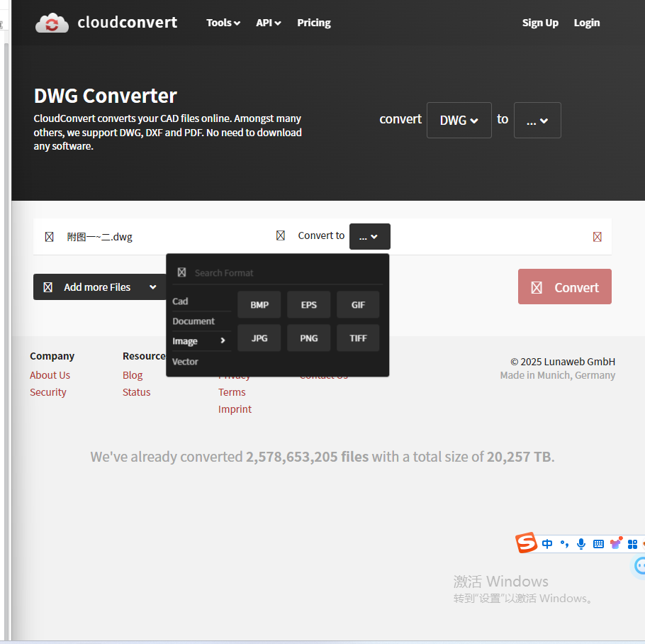Choose BMP output format
645x644 pixels.
pos(259,305)
